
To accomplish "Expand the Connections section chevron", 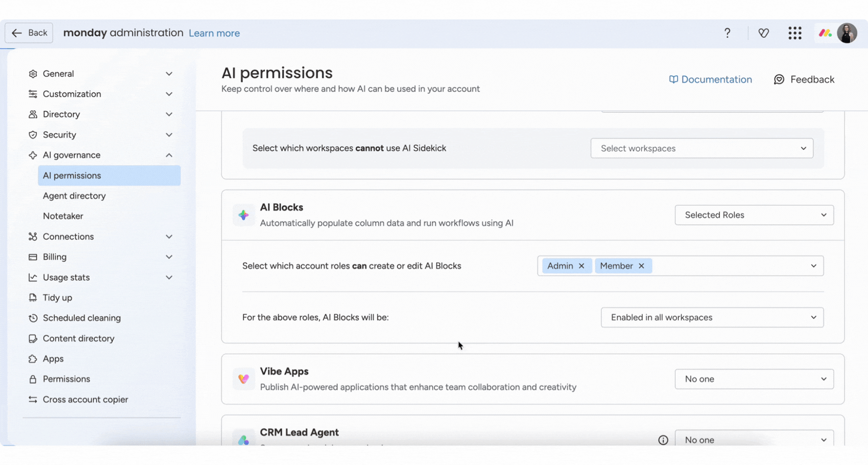I will (169, 236).
